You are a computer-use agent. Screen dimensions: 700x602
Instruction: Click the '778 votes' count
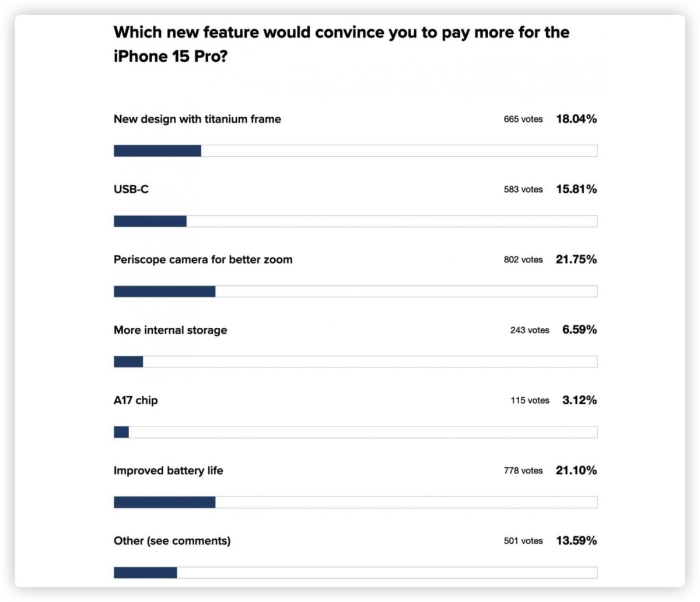click(523, 471)
